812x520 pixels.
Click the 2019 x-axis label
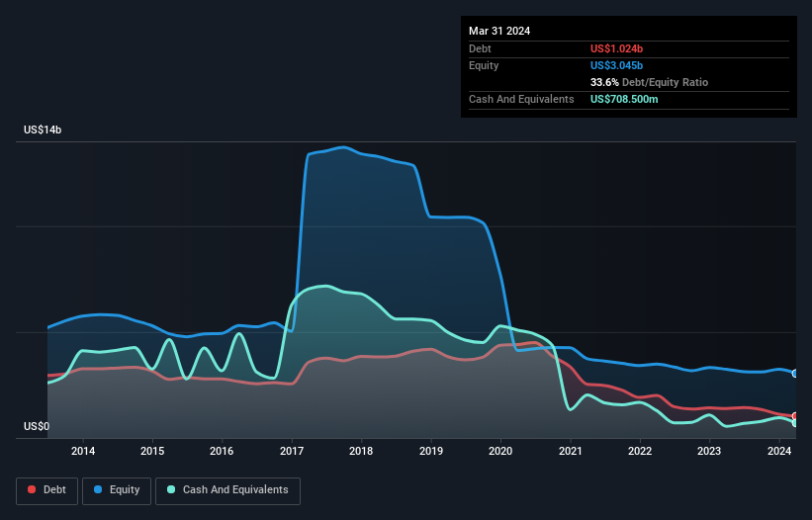coord(431,451)
